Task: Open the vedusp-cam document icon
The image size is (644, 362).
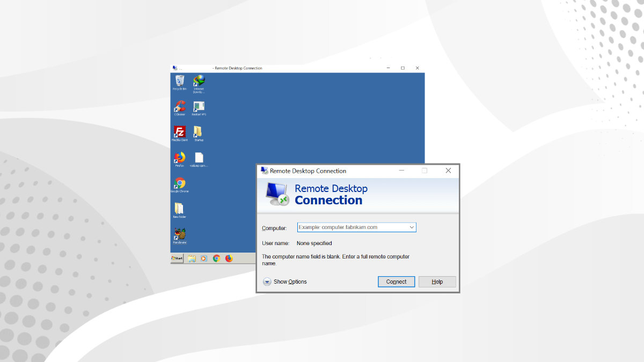Action: [199, 158]
